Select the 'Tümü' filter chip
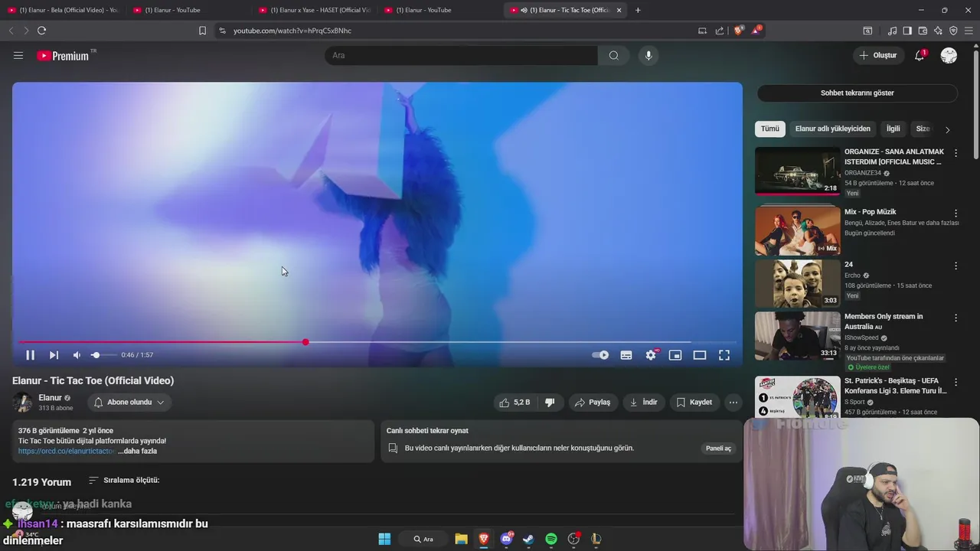 pyautogui.click(x=769, y=129)
